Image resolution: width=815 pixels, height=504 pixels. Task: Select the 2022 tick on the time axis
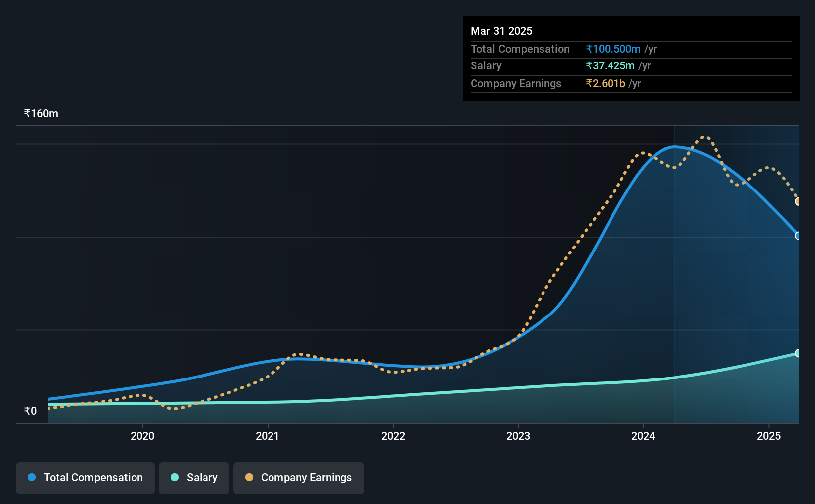coord(393,436)
